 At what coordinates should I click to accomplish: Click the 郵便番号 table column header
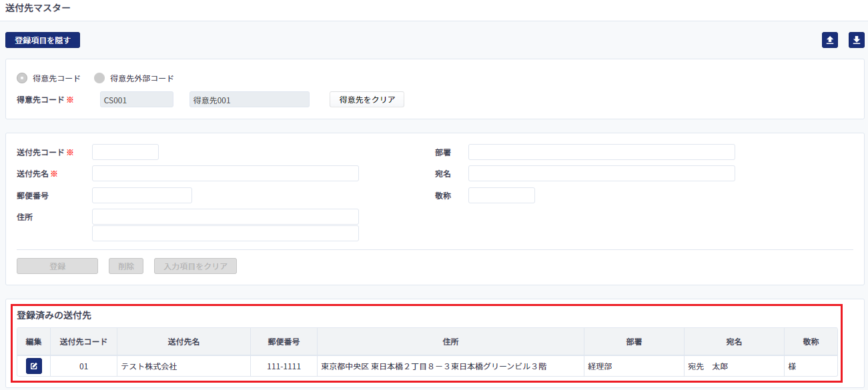click(284, 341)
